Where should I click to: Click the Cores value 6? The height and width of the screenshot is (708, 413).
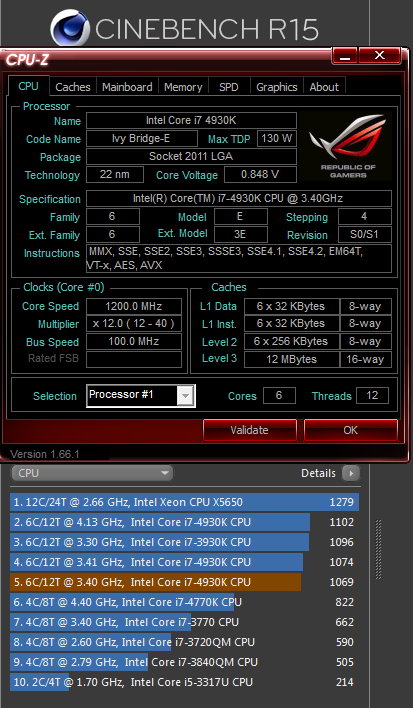click(x=279, y=396)
